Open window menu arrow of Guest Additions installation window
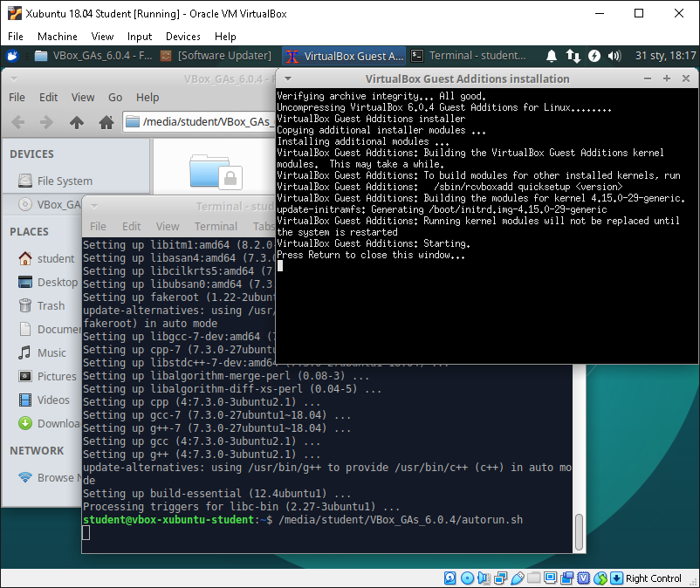Image resolution: width=700 pixels, height=588 pixels. [288, 79]
